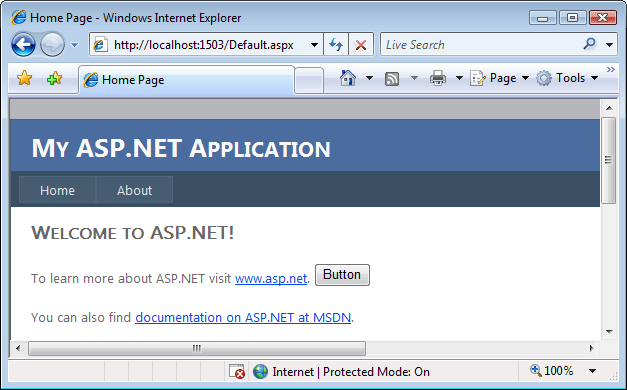Click the Refresh page icon
The height and width of the screenshot is (390, 627).
(336, 45)
